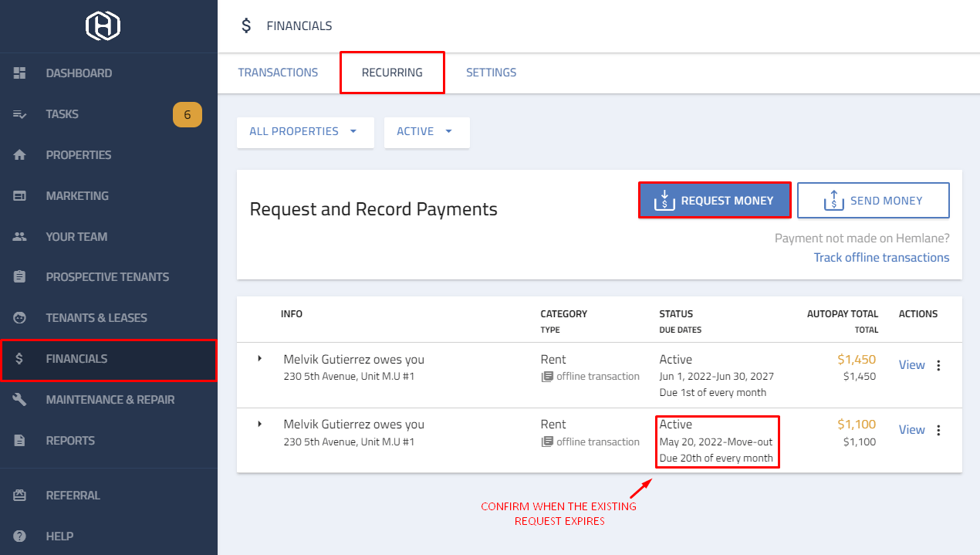Open the actions menu for the $1,100 rent
Screen dimensions: 980x555
pos(938,430)
